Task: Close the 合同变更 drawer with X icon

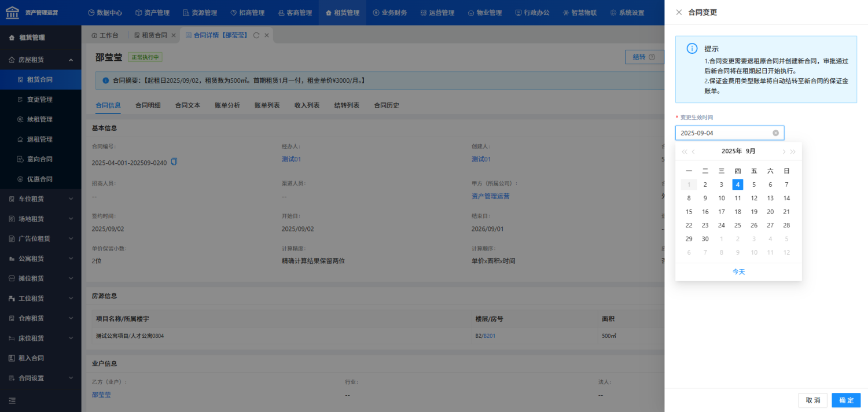Action: (679, 12)
